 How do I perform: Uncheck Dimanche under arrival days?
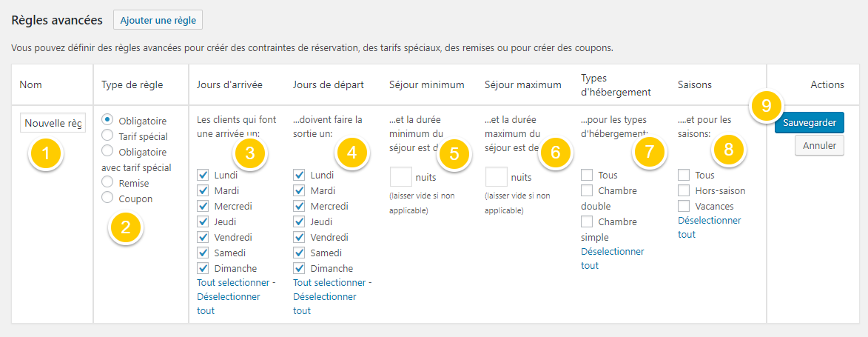pyautogui.click(x=203, y=268)
